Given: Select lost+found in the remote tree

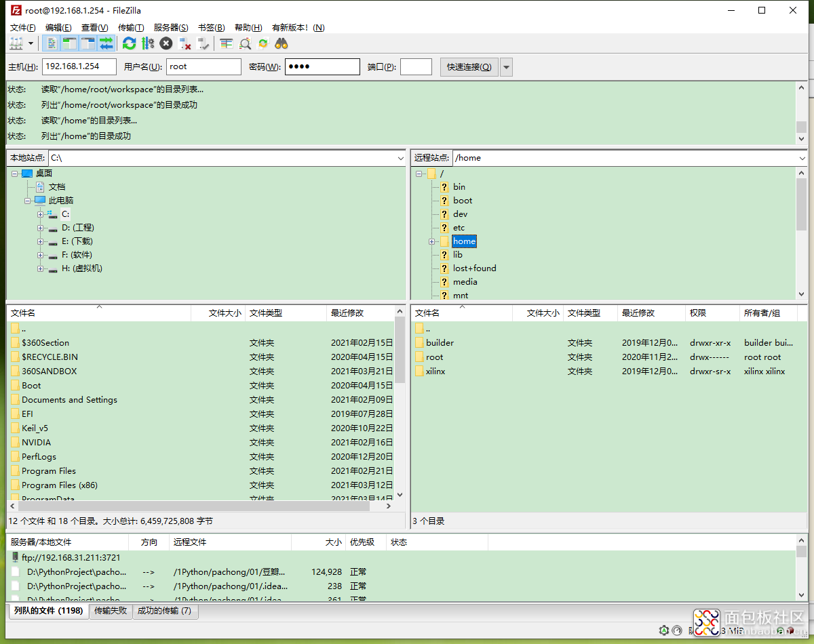Looking at the screenshot, I should click(475, 268).
